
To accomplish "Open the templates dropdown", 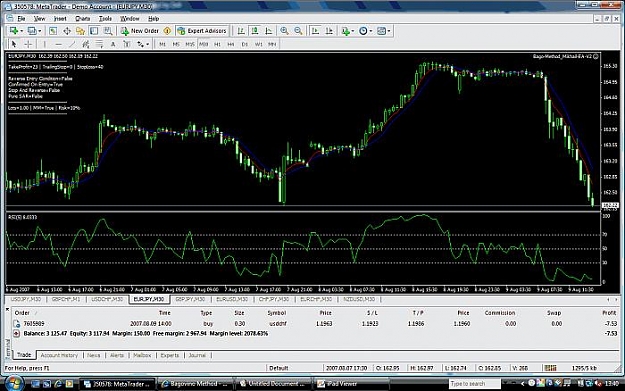I will (x=384, y=31).
